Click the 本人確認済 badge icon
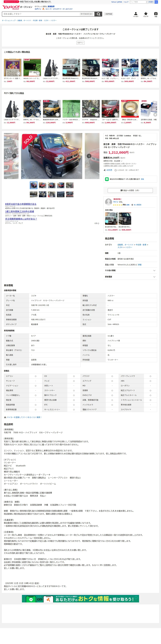 tap(132, 205)
